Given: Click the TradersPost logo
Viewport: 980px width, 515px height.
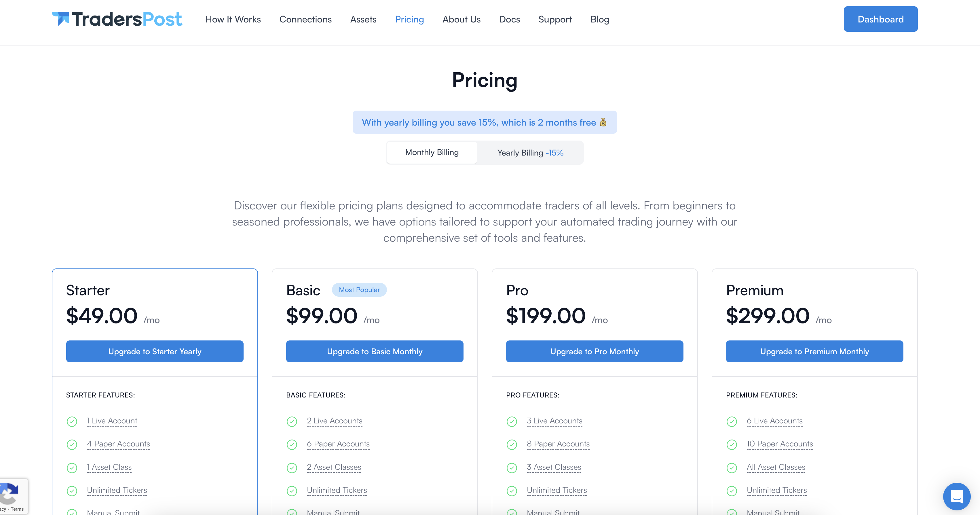Looking at the screenshot, I should pos(117,19).
